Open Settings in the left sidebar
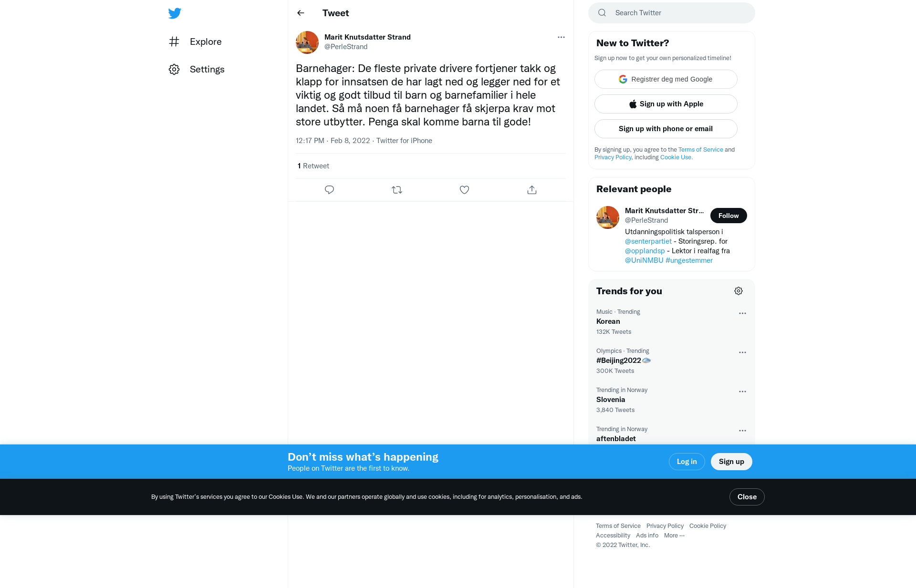Image resolution: width=916 pixels, height=588 pixels. point(197,69)
